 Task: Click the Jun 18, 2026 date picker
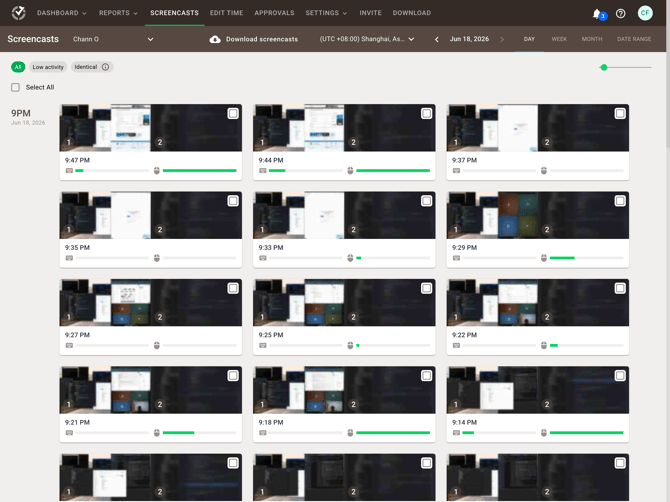pyautogui.click(x=469, y=39)
